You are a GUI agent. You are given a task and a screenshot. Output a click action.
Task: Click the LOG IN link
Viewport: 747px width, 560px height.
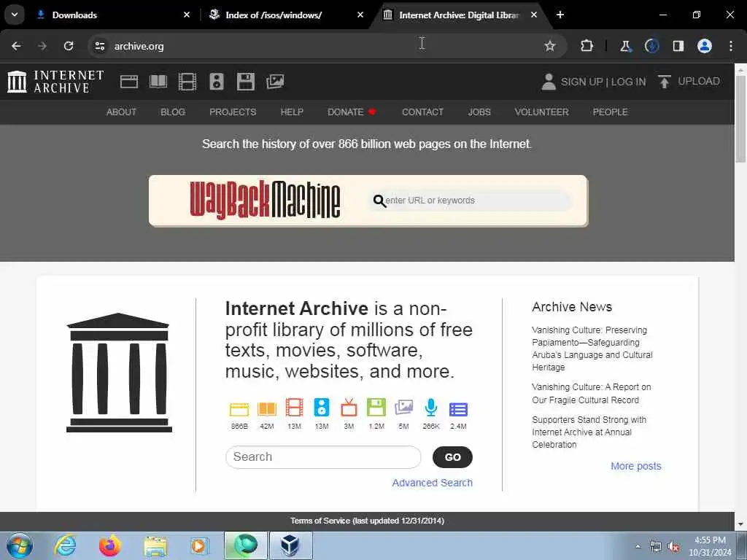click(x=628, y=82)
